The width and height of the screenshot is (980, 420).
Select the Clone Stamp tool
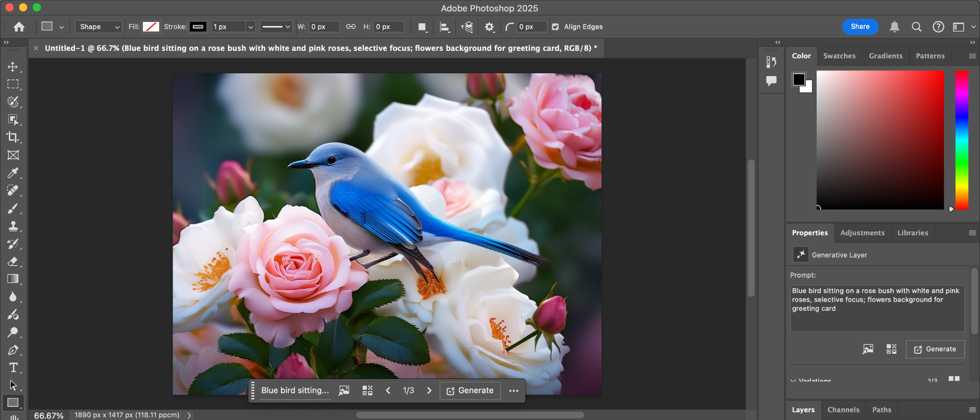click(13, 226)
